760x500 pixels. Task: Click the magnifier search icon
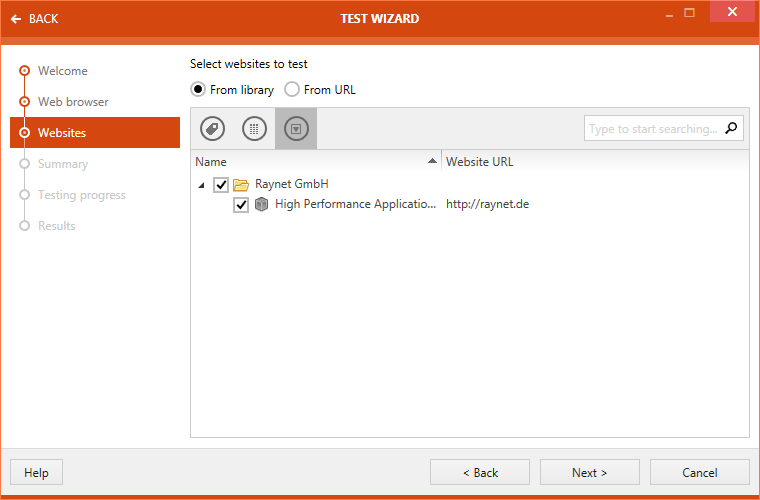(731, 128)
